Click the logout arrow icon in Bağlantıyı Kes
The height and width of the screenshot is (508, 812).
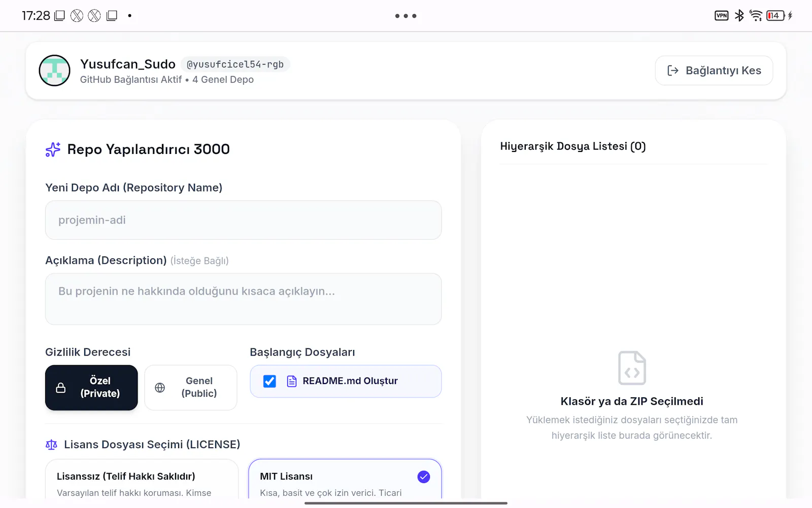673,71
